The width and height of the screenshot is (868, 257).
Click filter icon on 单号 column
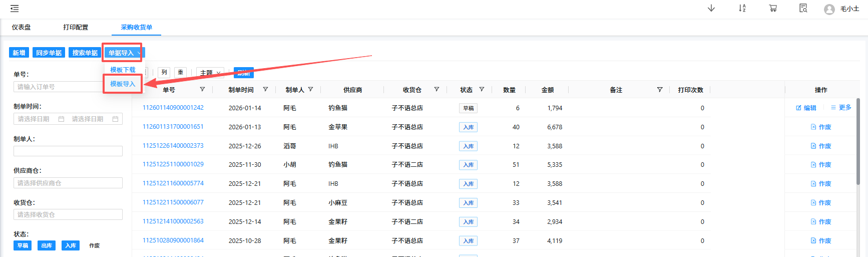(202, 90)
